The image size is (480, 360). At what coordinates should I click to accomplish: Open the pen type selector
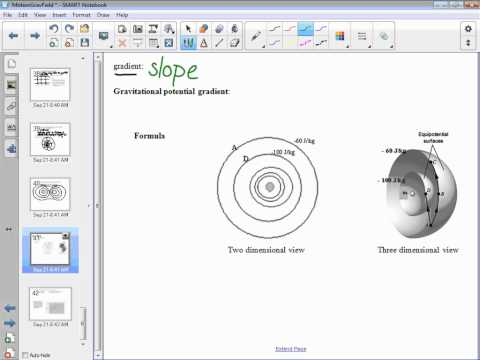(256, 36)
